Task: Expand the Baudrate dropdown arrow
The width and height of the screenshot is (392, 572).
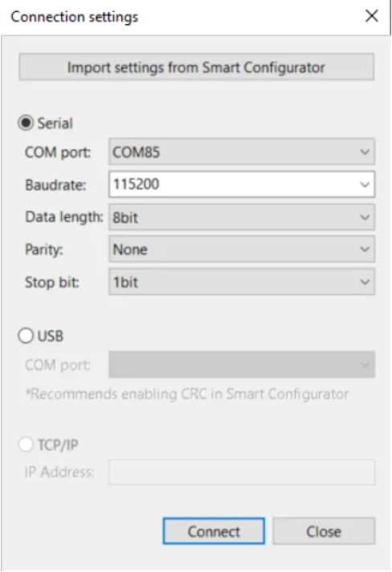Action: (365, 184)
